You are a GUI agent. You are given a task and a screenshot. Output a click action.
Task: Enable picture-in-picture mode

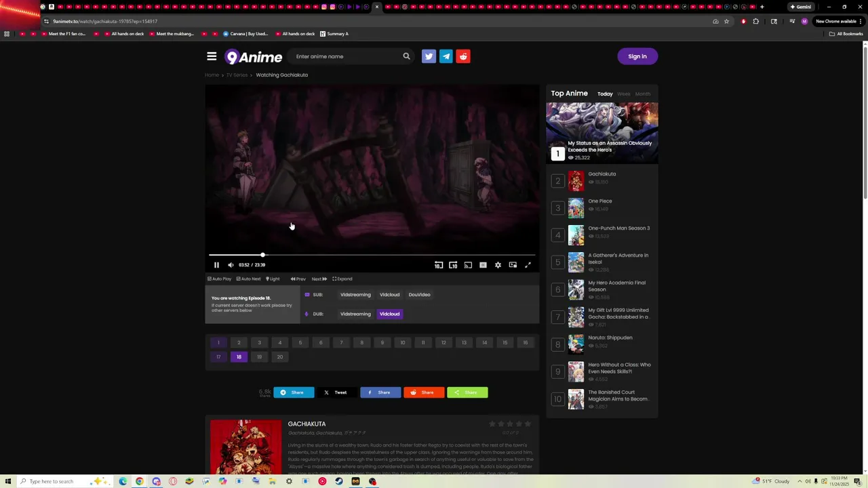pos(513,265)
